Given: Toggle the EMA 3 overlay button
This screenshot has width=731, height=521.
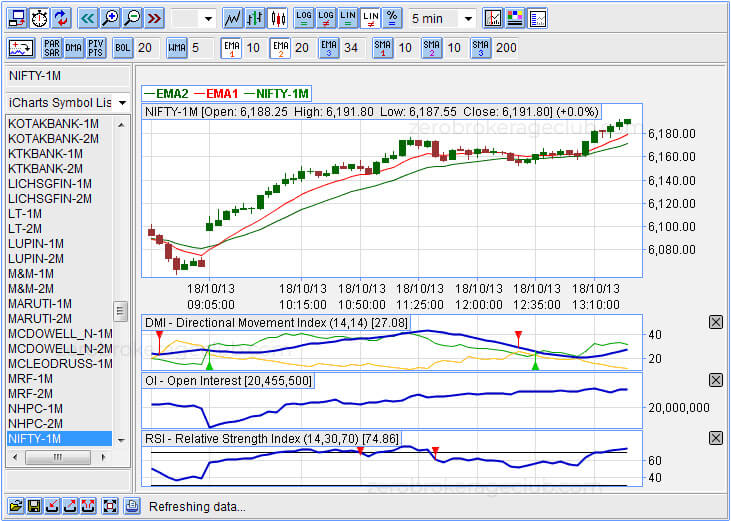Looking at the screenshot, I should click(x=329, y=48).
